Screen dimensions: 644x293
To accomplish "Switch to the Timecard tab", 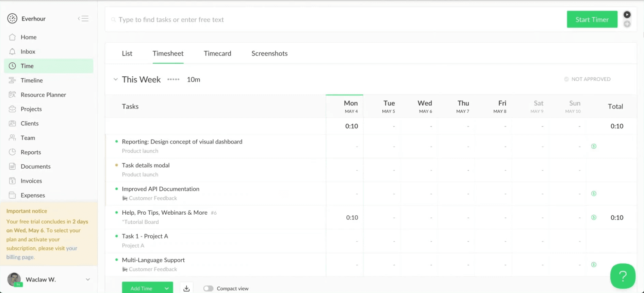I will pos(217,53).
